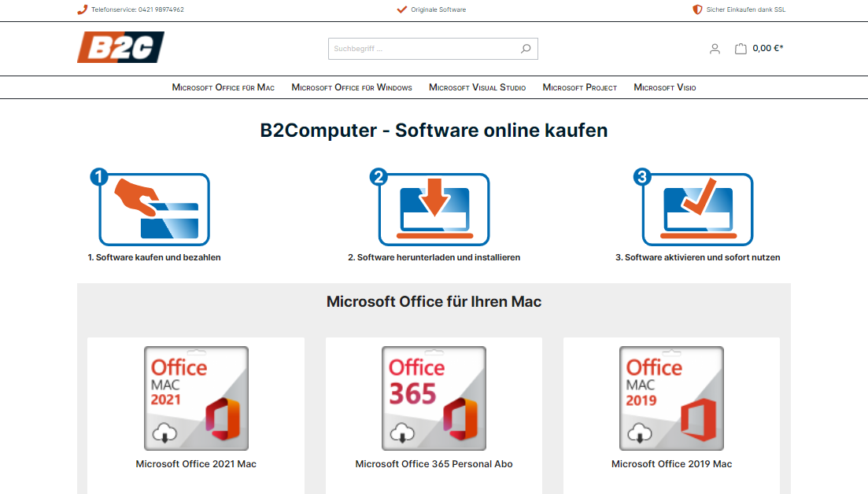The width and height of the screenshot is (868, 494).
Task: Click Telefonservice: 0421 98974962 text
Action: tap(137, 9)
